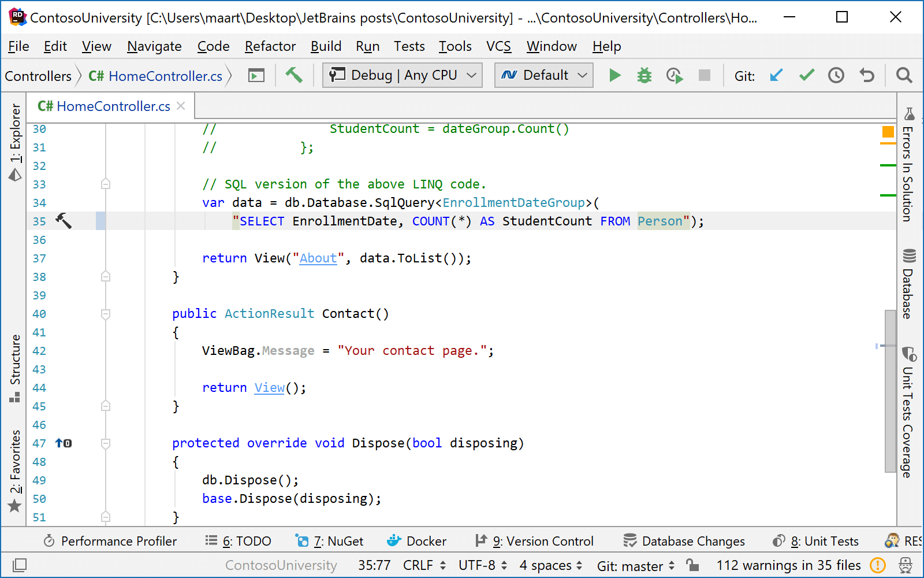Start debugging with the bug icon
The height and width of the screenshot is (578, 924).
click(x=644, y=75)
